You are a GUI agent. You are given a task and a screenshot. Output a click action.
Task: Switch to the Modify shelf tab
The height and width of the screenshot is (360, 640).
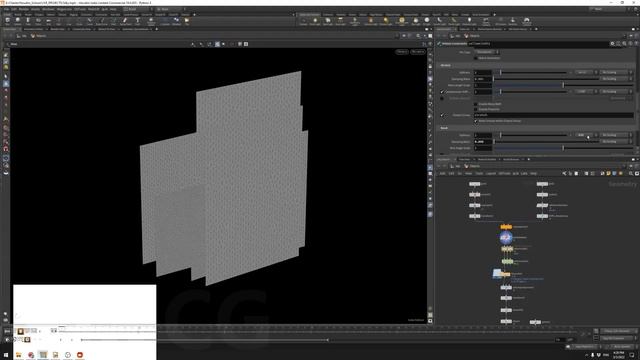[18, 15]
